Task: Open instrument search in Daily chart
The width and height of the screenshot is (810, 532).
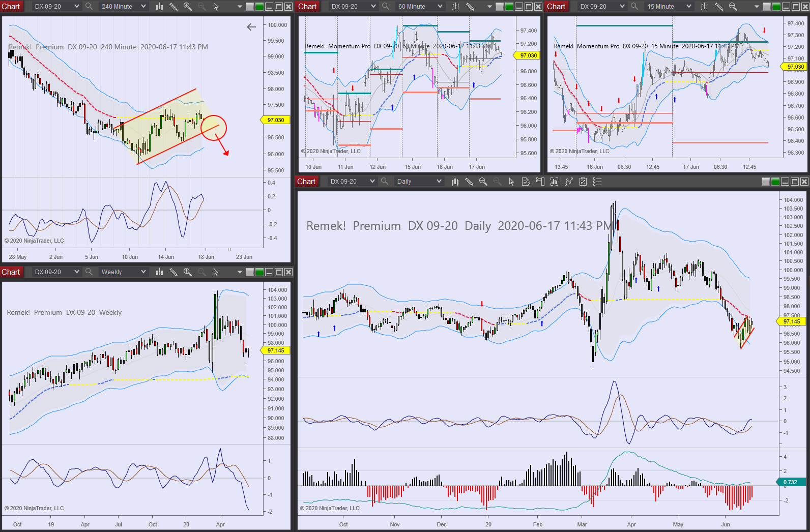Action: [x=385, y=182]
